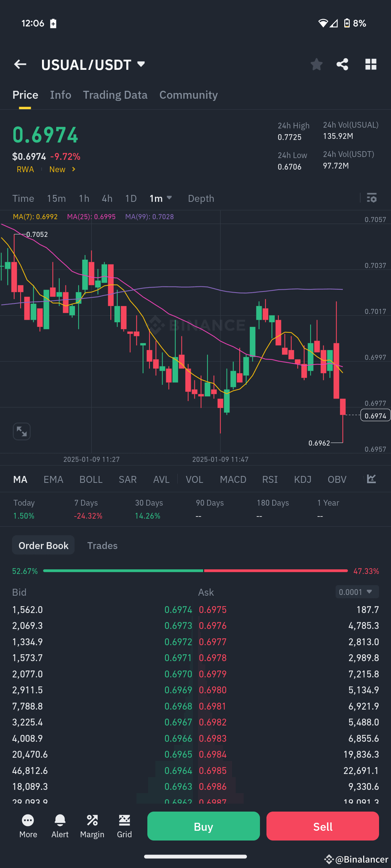Tap the back arrow icon
The width and height of the screenshot is (391, 868).
click(20, 64)
